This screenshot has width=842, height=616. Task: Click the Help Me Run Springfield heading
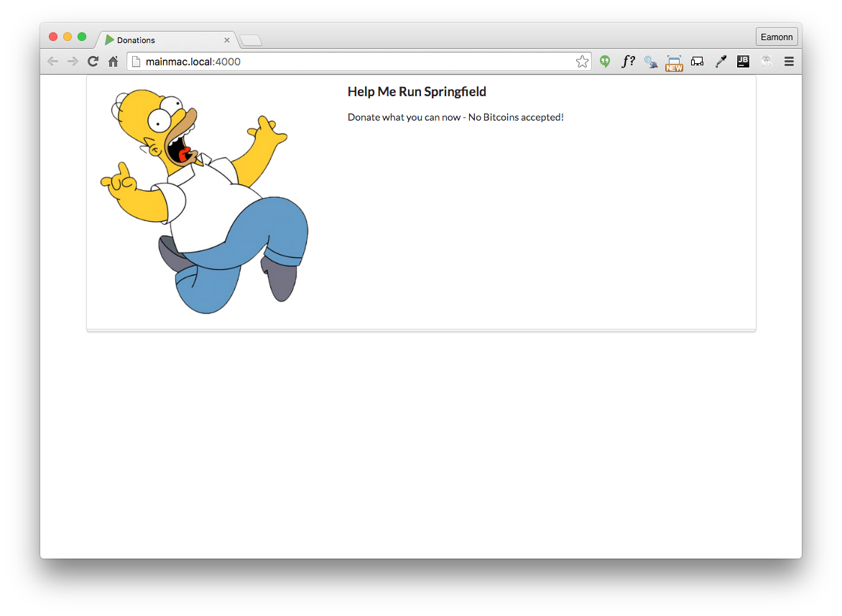[x=417, y=92]
